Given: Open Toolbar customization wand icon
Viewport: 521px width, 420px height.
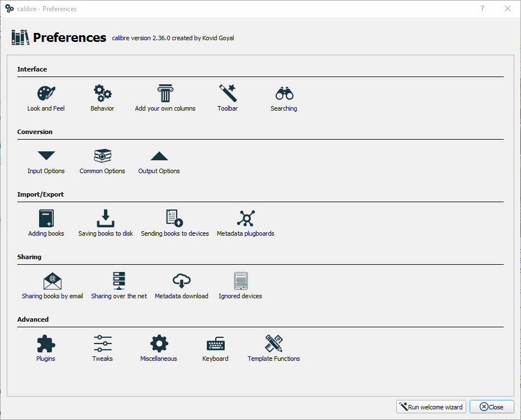Looking at the screenshot, I should pyautogui.click(x=228, y=93).
